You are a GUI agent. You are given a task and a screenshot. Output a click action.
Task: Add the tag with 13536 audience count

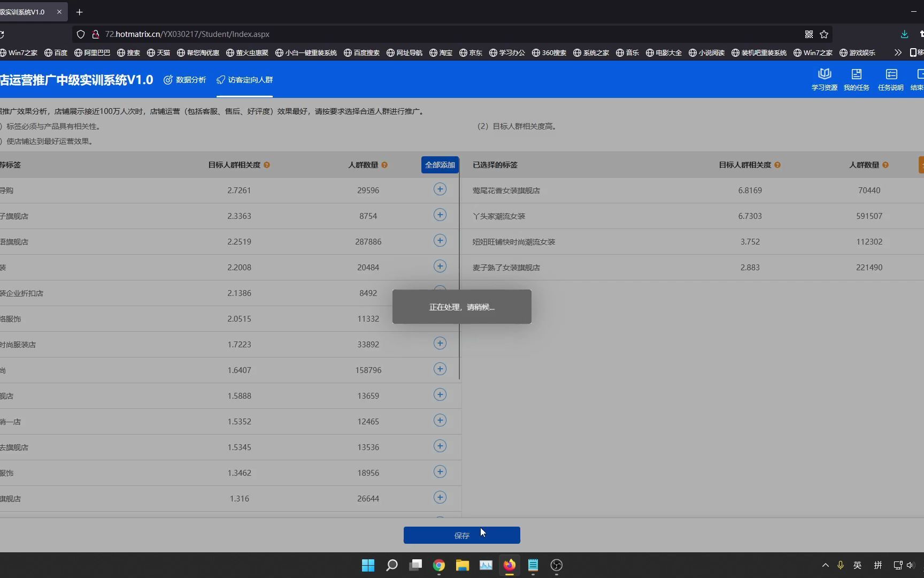(x=440, y=446)
